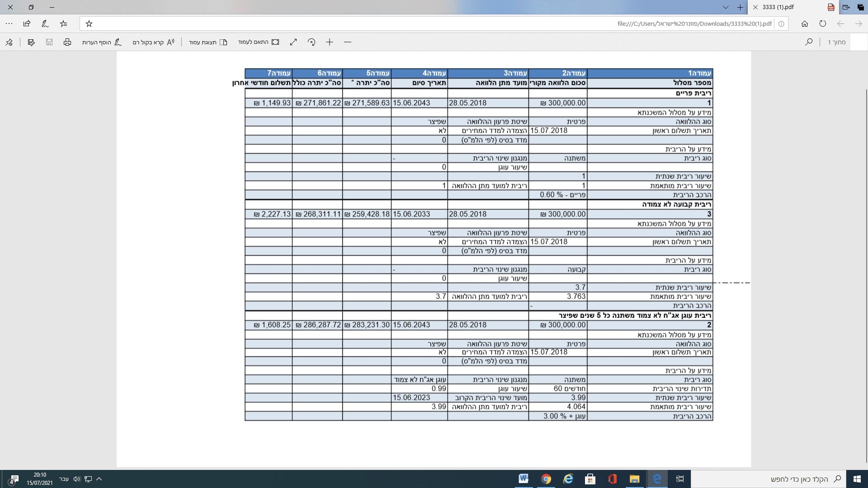Toggle 'קרא בקול רם' read aloud

153,42
